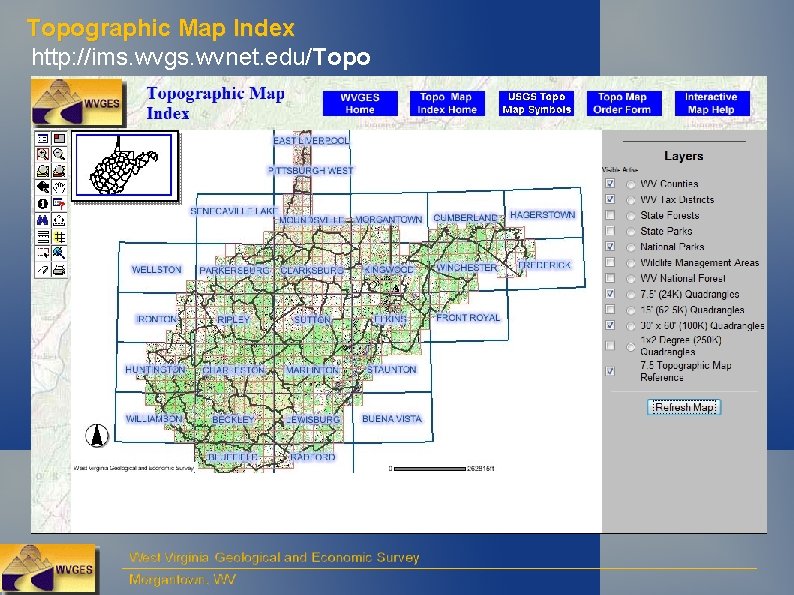Click the West Virginia overview map thumbnail

125,166
